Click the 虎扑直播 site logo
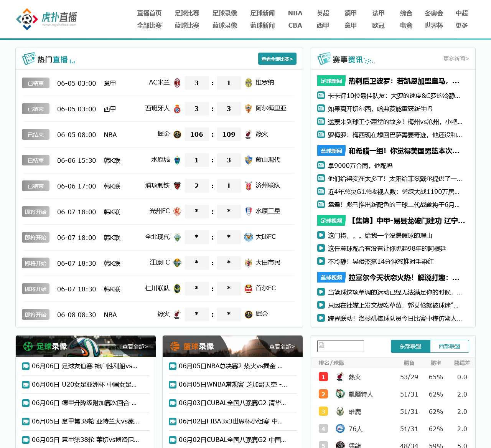This screenshot has height=448, width=491. (46, 19)
